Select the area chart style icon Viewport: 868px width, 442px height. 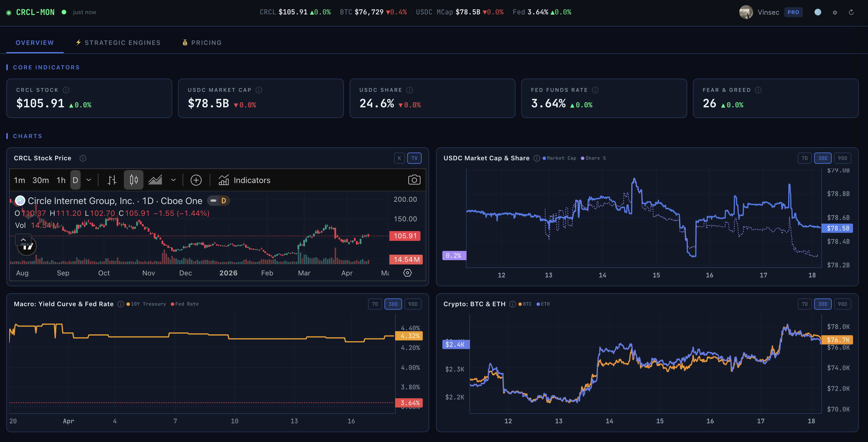[155, 180]
